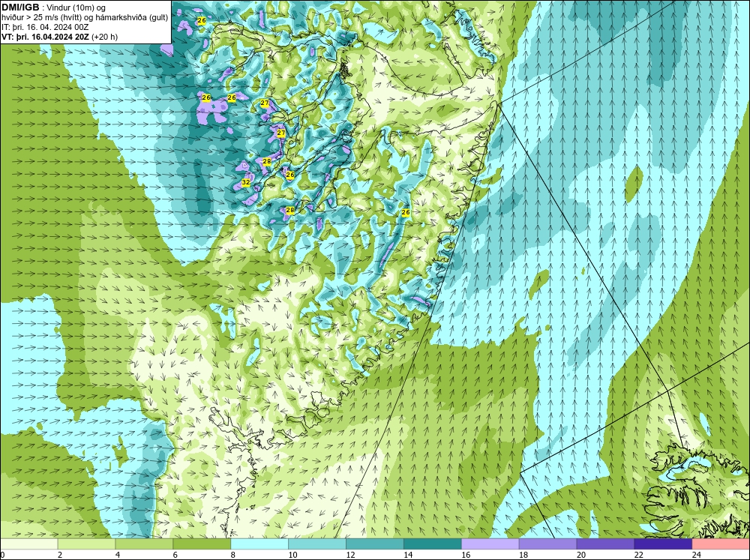
Task: Click the dark teal 14–16 m/s legend swatch
Action: coord(433,544)
